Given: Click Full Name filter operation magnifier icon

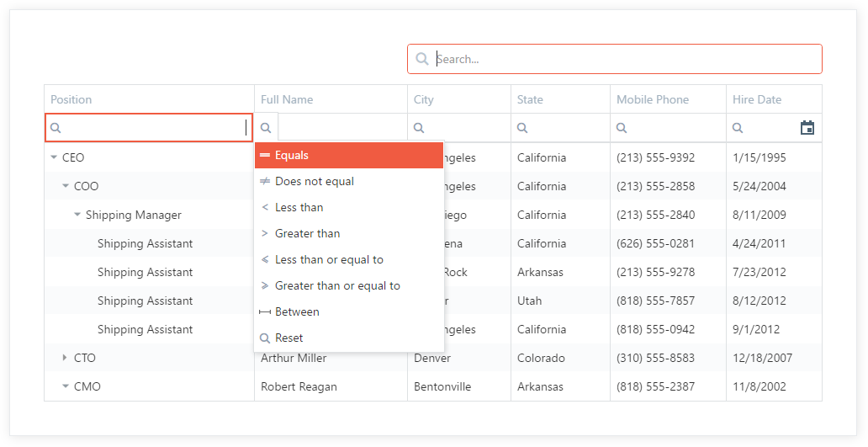Looking at the screenshot, I should (266, 128).
